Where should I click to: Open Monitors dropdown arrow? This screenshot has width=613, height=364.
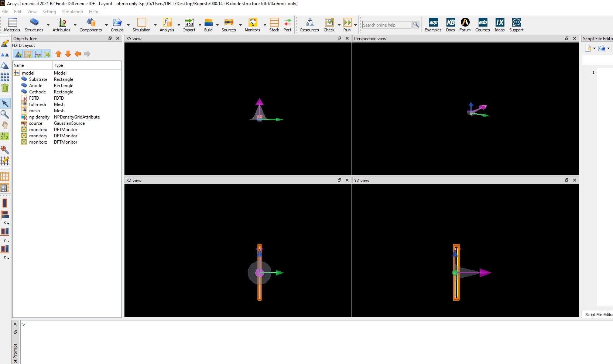point(265,25)
